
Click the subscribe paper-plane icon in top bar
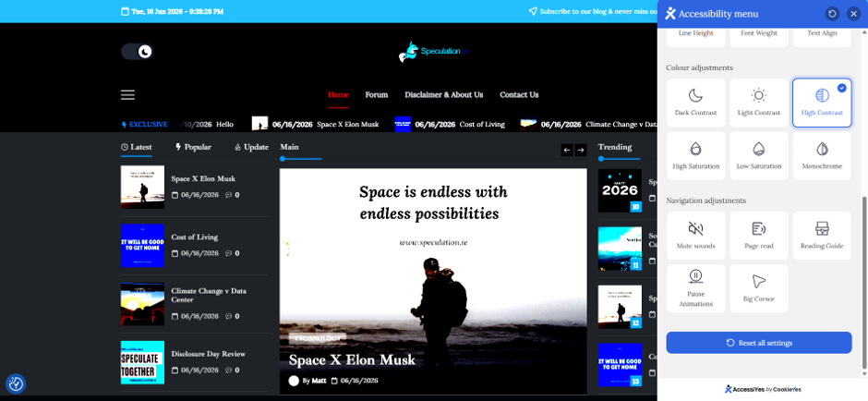coord(533,11)
